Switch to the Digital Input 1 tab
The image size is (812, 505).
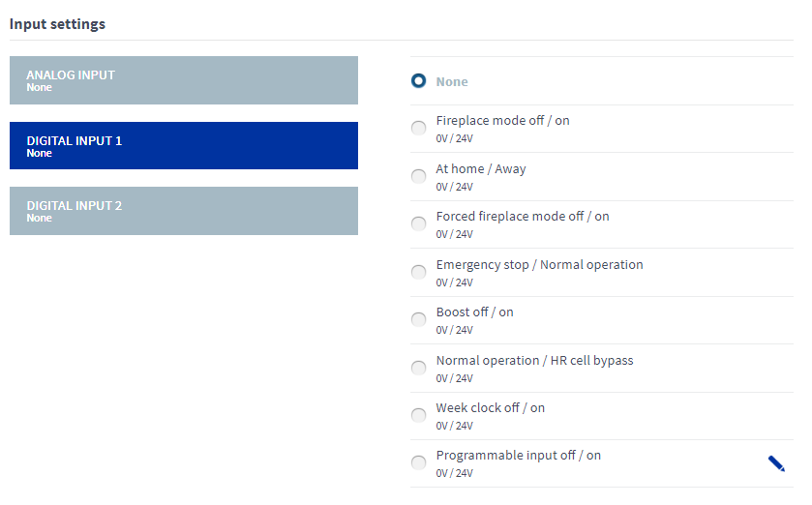(x=184, y=146)
